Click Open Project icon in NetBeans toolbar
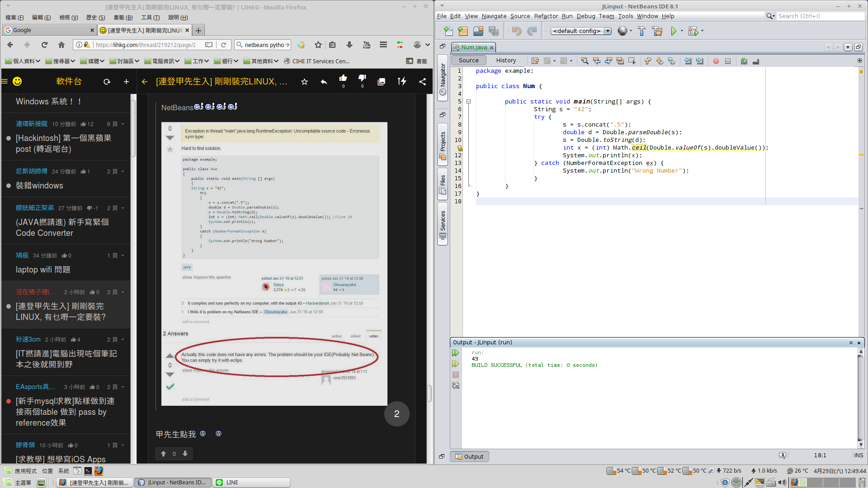This screenshot has width=868, height=488. point(478,31)
